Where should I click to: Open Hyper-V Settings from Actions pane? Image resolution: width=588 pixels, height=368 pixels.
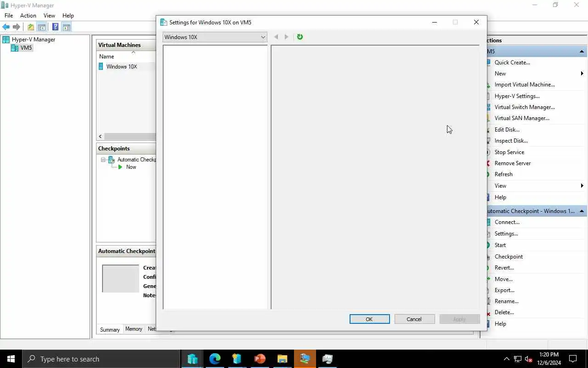click(517, 96)
